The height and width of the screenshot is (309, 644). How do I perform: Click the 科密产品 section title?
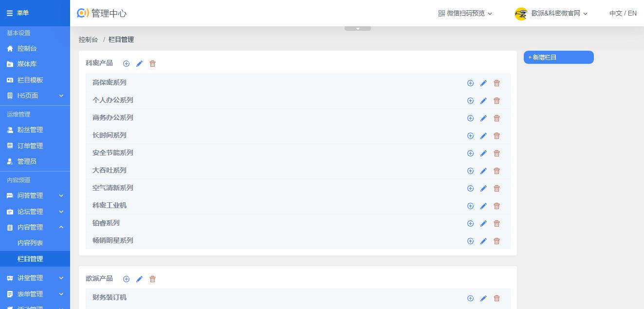click(99, 63)
